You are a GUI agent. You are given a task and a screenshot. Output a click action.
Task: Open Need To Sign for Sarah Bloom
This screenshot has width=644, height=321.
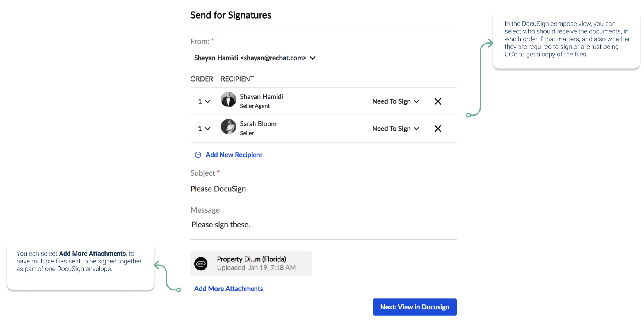click(x=396, y=128)
